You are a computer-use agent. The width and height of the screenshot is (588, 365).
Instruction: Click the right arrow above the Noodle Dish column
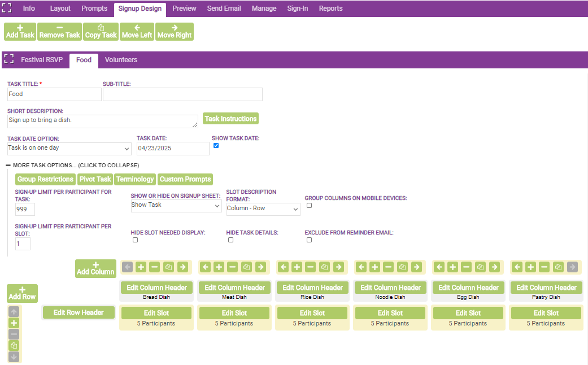pyautogui.click(x=416, y=267)
